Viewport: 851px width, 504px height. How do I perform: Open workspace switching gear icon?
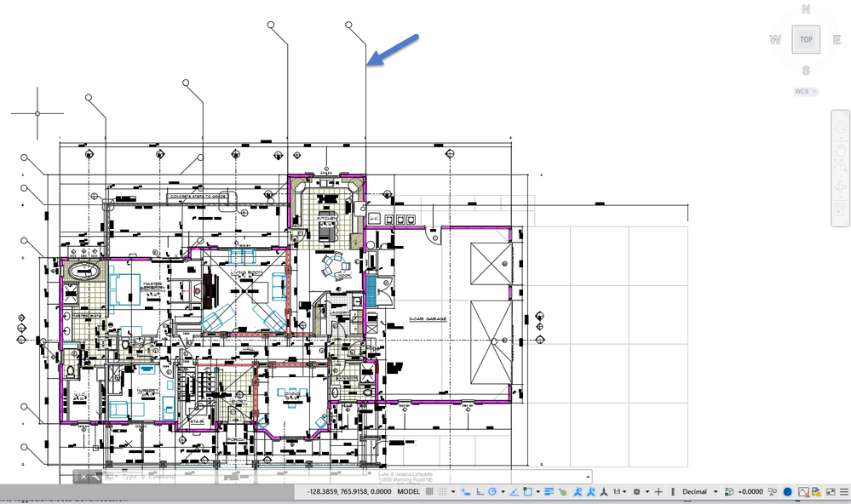click(x=636, y=491)
